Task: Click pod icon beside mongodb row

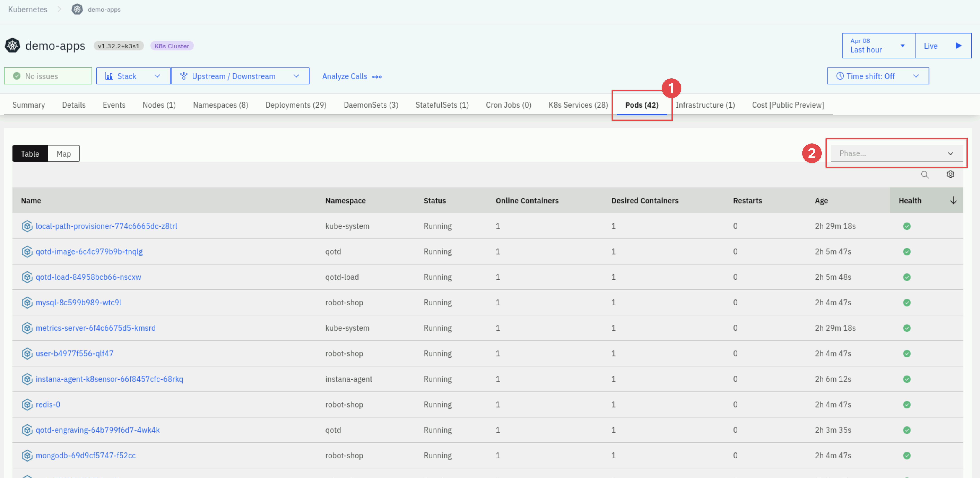Action: pyautogui.click(x=27, y=456)
